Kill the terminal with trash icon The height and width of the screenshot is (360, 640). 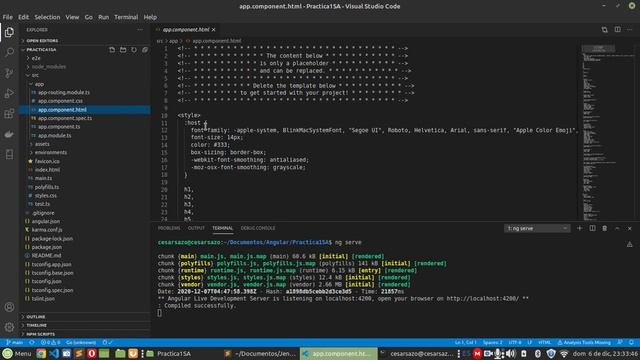pos(604,228)
